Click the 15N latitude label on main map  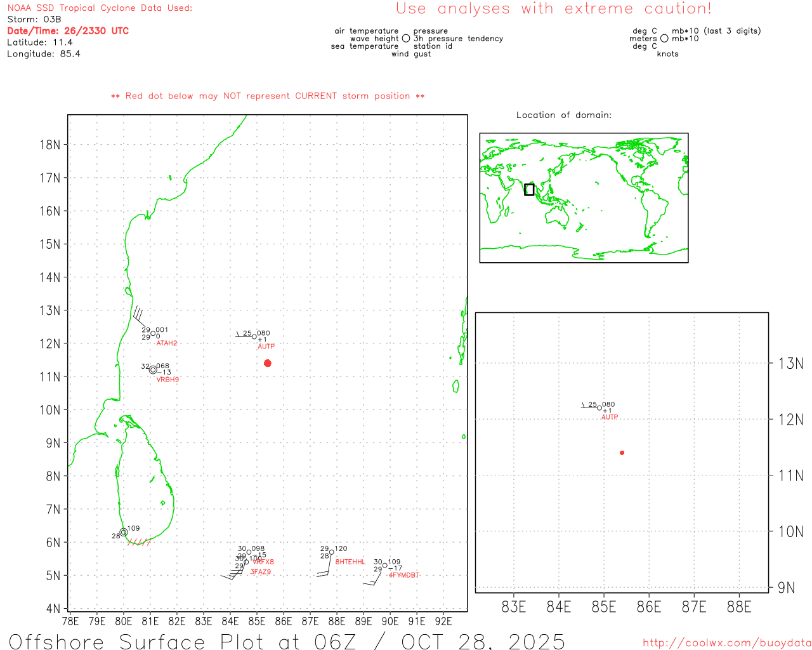click(x=50, y=244)
